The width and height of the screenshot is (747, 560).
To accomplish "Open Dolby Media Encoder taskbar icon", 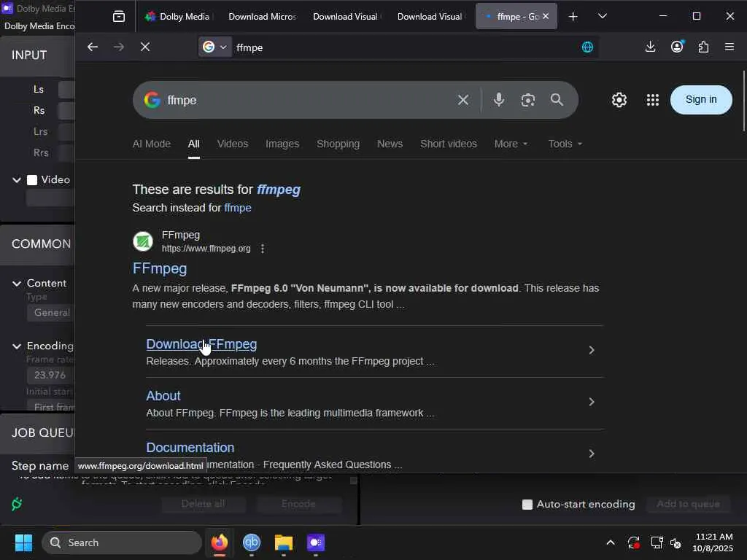I will pos(315,542).
